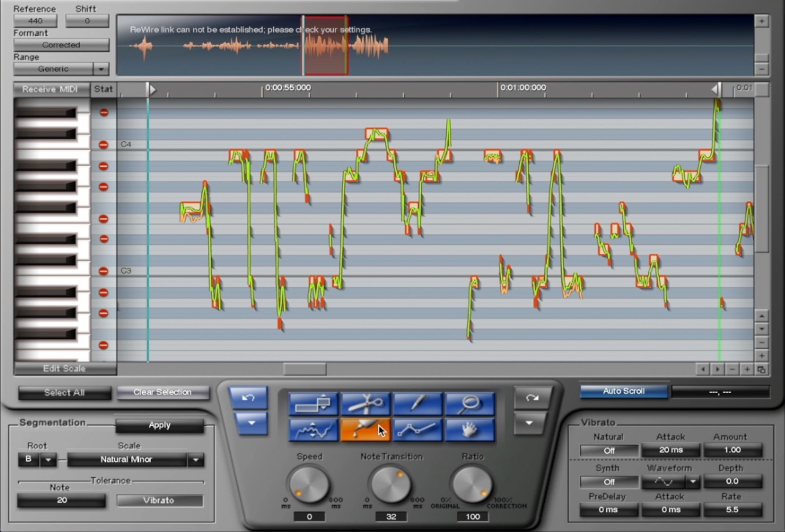
Task: Click the Edit Scale button
Action: click(x=64, y=369)
